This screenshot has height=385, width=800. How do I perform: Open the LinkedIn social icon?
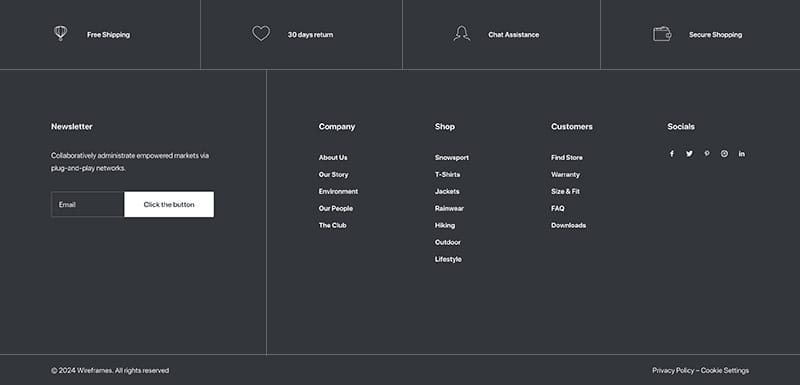coord(742,154)
